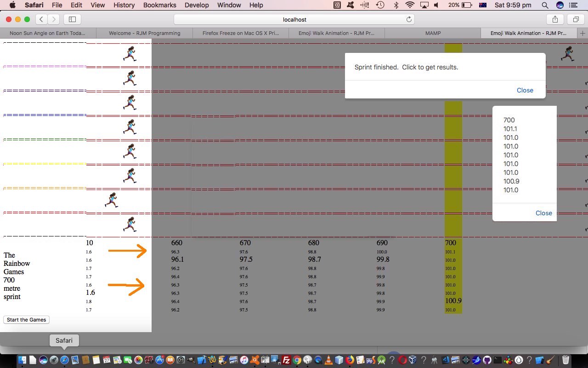Screen dimensions: 588x368
Task: Open the Trash in the dock
Action: click(565, 360)
